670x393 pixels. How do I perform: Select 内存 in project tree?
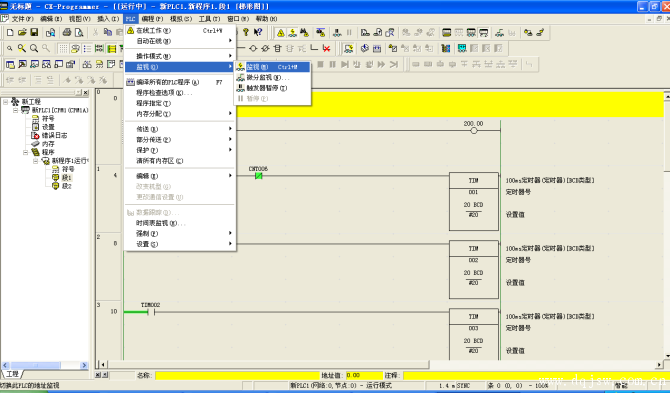[48, 144]
